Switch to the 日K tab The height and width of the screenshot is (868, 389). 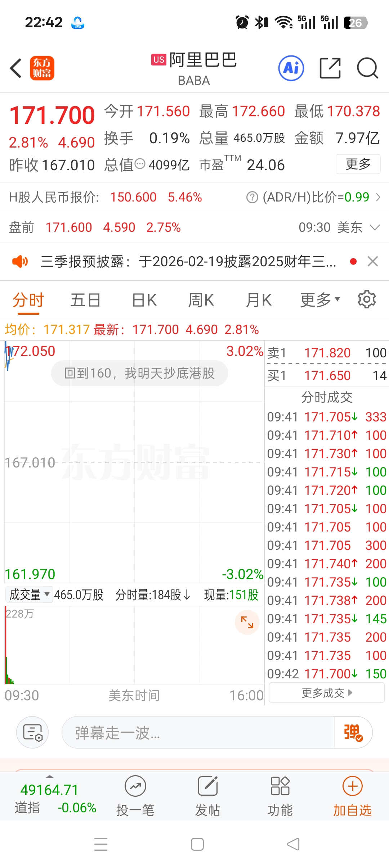[144, 299]
